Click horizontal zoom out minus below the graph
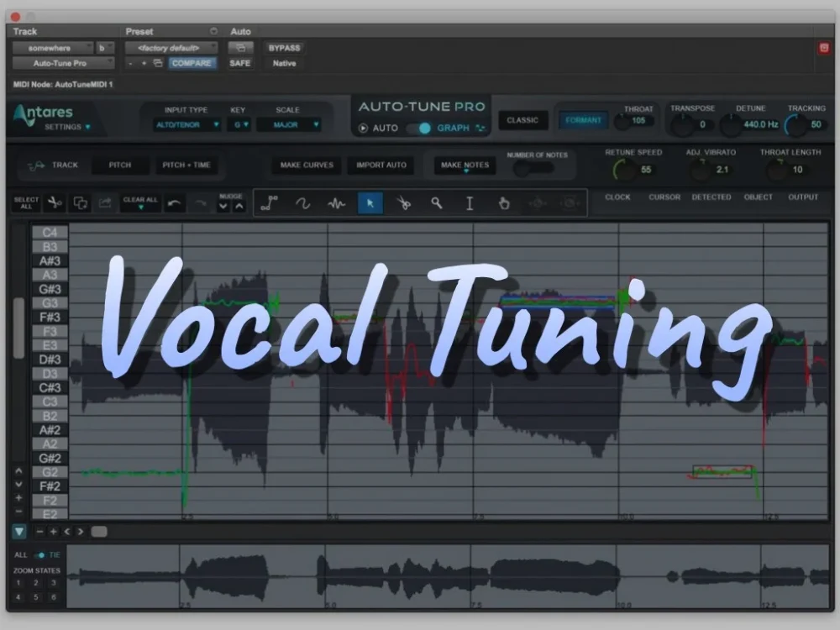This screenshot has width=840, height=630. pyautogui.click(x=39, y=532)
